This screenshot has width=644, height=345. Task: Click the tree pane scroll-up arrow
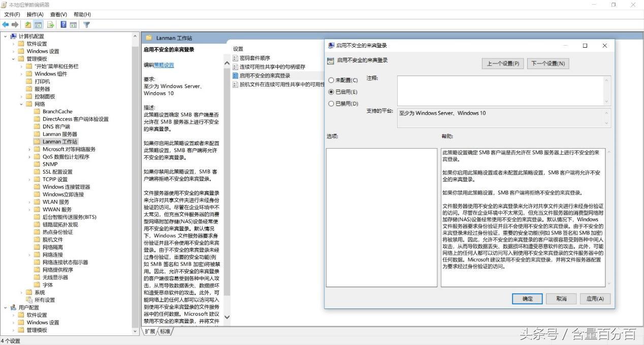pos(135,36)
